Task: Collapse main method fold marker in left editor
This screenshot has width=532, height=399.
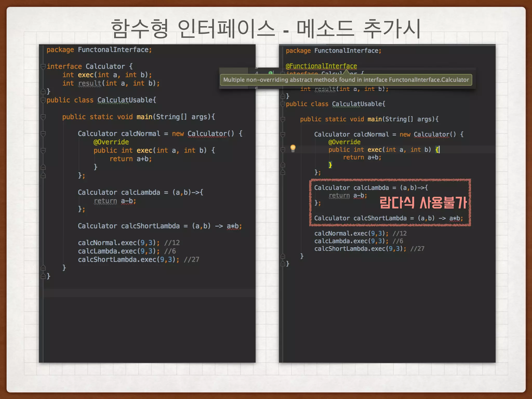Action: (43, 117)
